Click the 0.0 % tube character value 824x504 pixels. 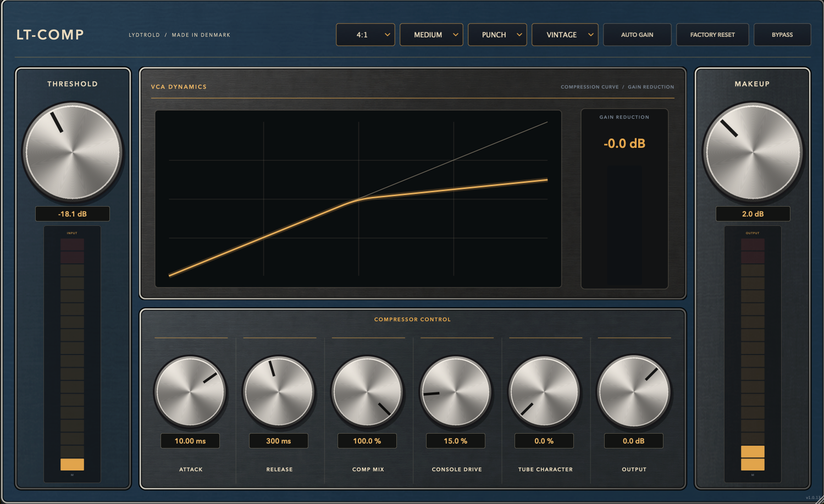544,441
